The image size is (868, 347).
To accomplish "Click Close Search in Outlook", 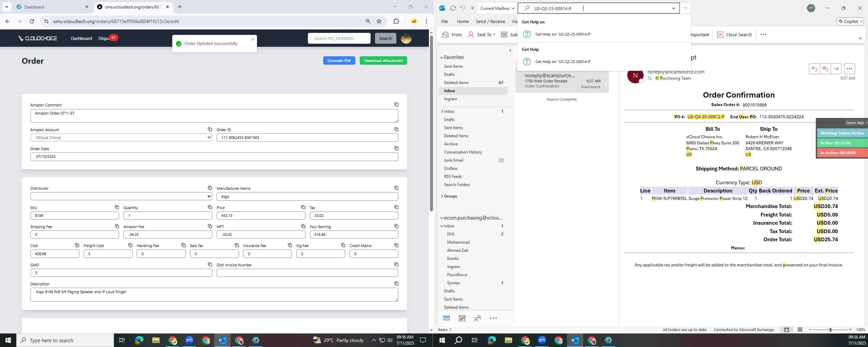I will 734,35.
